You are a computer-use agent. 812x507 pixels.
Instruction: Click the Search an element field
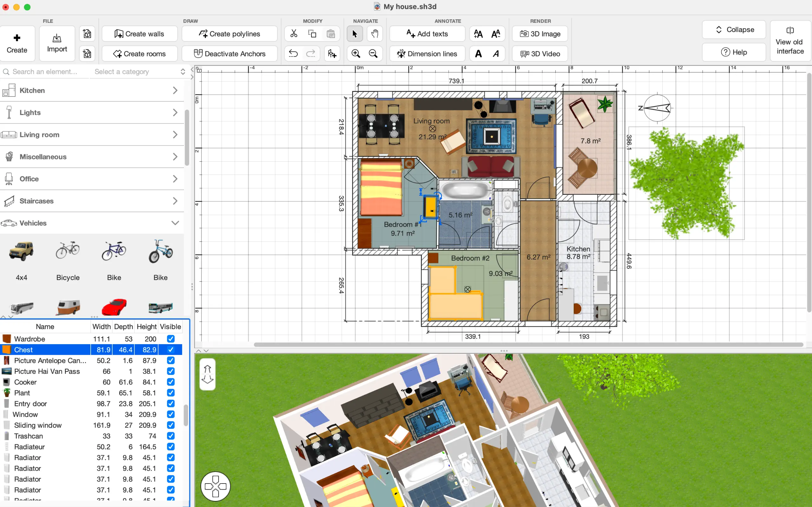click(x=45, y=72)
